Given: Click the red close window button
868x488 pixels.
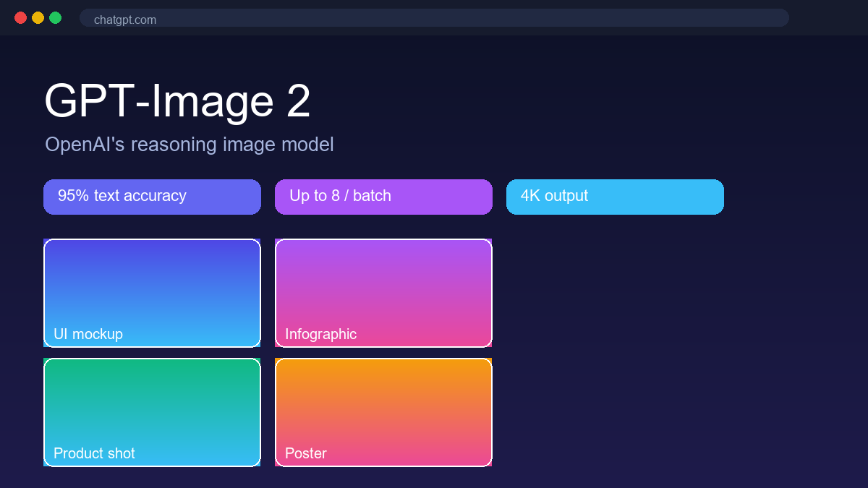Looking at the screenshot, I should 20,18.
